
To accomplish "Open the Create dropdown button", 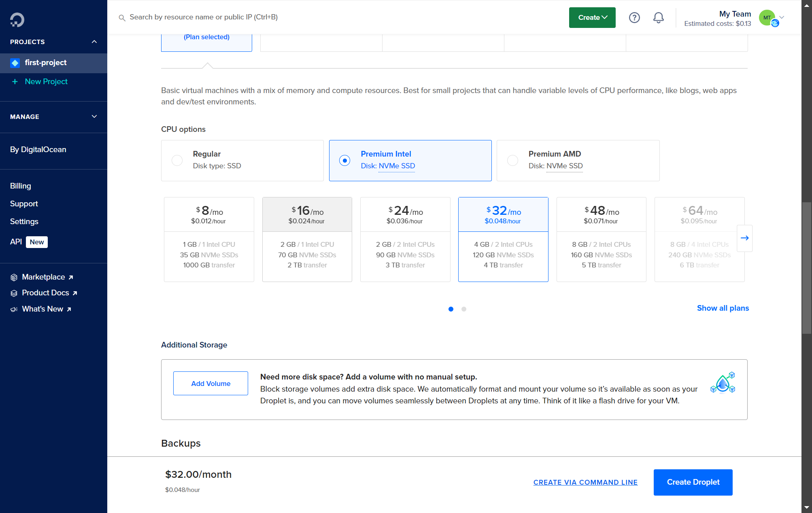I will pyautogui.click(x=592, y=17).
